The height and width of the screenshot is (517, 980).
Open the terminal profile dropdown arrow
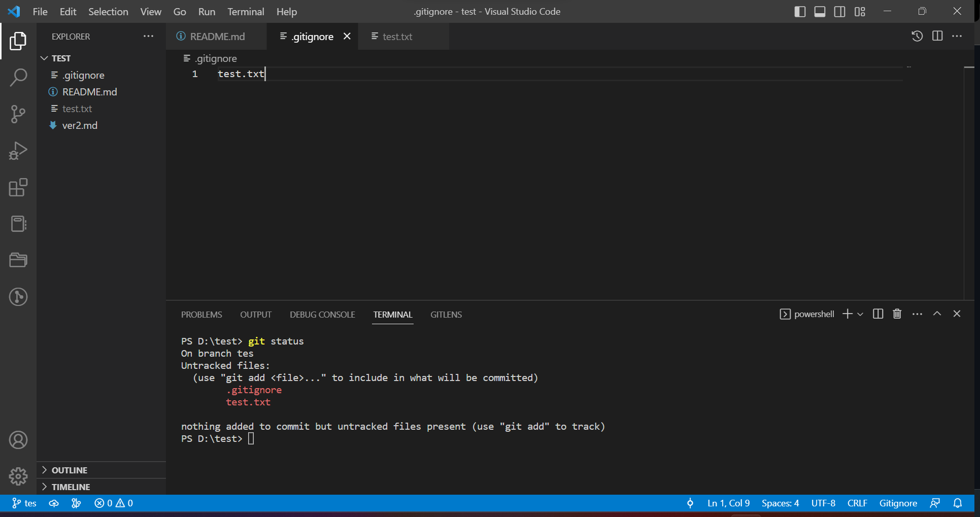point(860,314)
